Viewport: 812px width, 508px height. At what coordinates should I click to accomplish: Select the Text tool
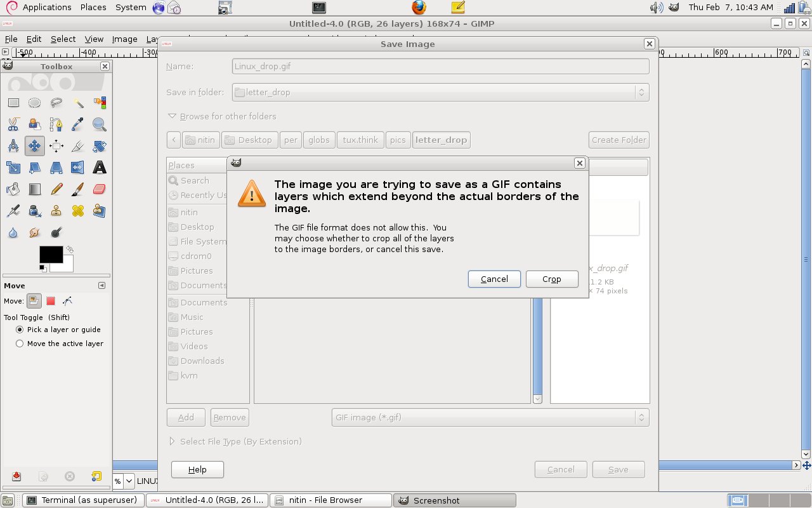100,168
